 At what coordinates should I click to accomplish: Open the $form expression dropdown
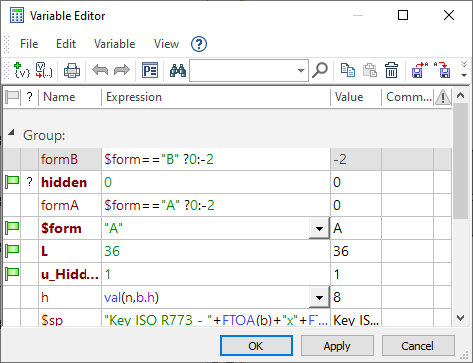click(319, 228)
